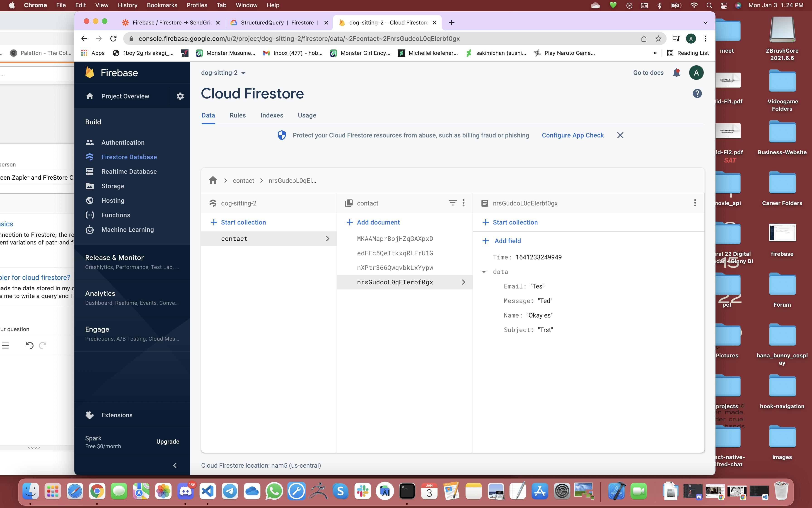Viewport: 812px width, 508px height.
Task: Click Configure App Check link
Action: pos(573,135)
